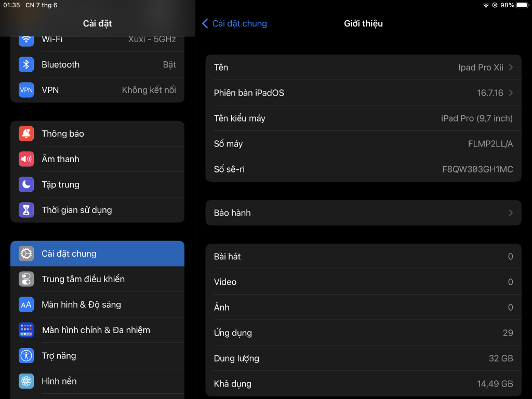This screenshot has height=399, width=532.
Task: Expand the Tên row chevron
Action: pos(511,67)
